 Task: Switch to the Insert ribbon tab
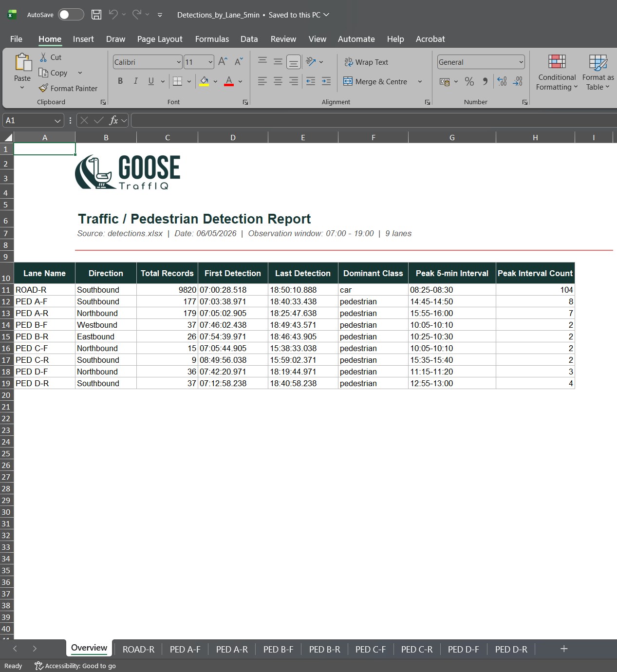(x=83, y=39)
